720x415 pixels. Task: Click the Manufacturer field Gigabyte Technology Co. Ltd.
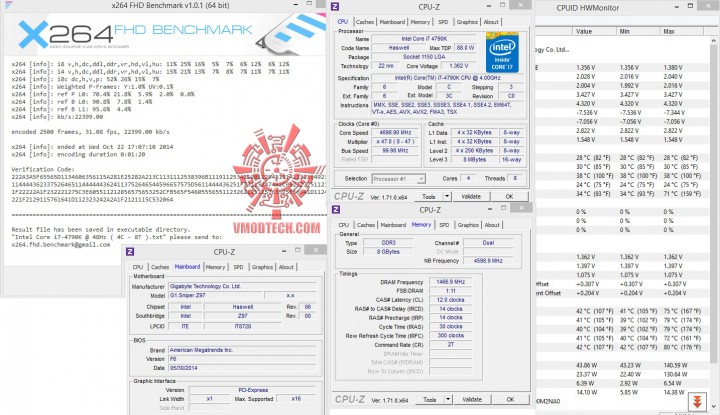pos(242,286)
